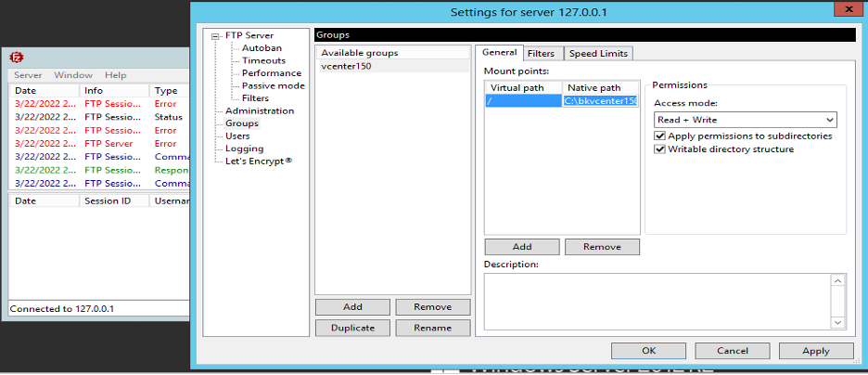Close the Settings dialog with X button
This screenshot has height=375, width=868.
click(844, 11)
